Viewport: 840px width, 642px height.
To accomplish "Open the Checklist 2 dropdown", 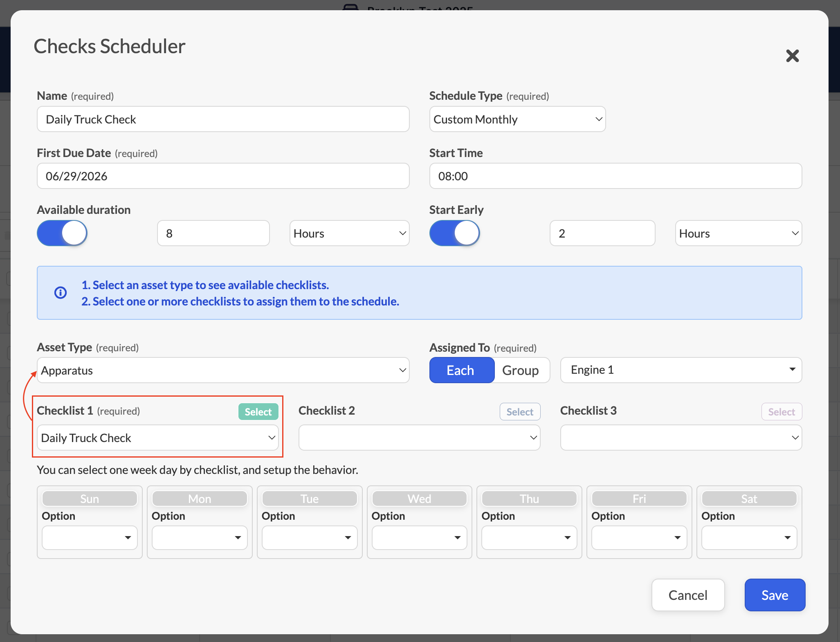I will point(419,438).
